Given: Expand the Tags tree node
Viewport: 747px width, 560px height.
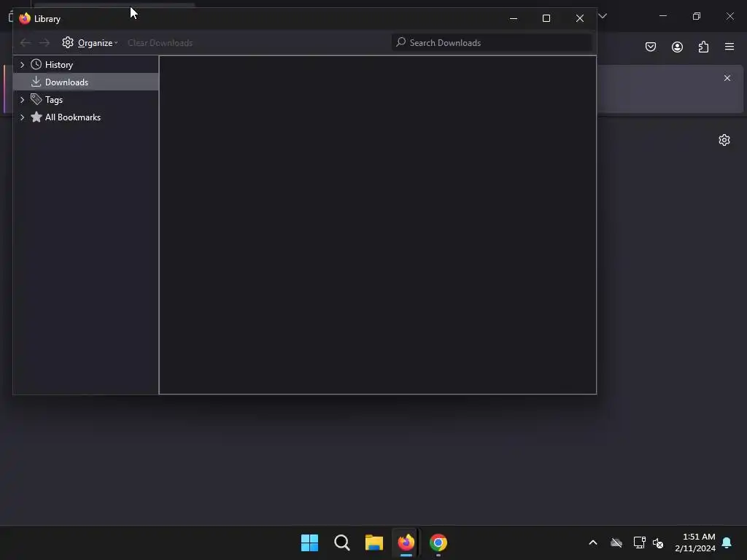Looking at the screenshot, I should [x=23, y=100].
